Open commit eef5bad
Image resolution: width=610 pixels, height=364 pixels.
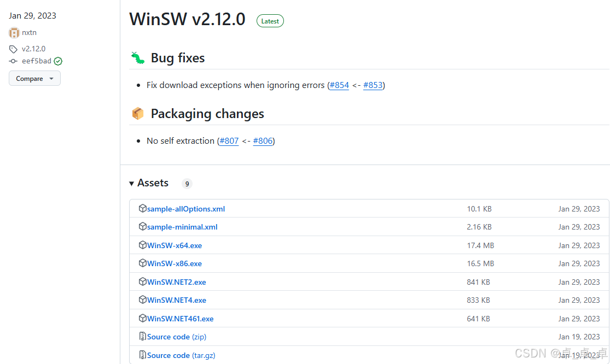(x=37, y=61)
